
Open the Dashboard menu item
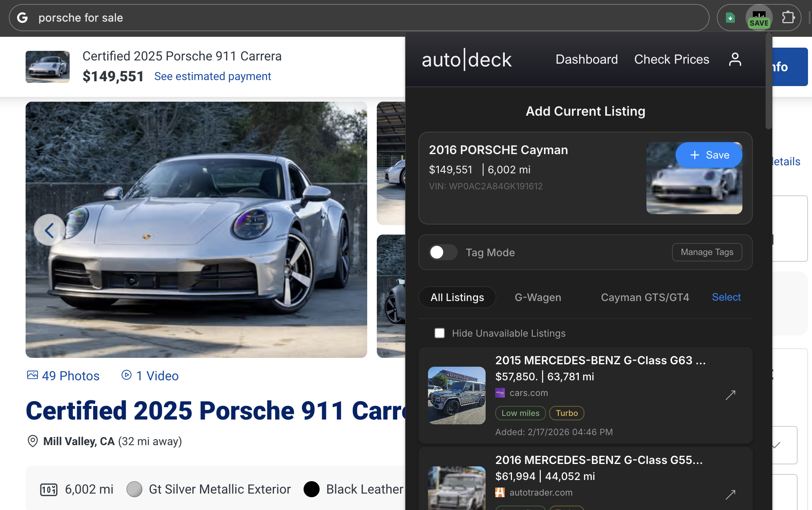pos(586,59)
